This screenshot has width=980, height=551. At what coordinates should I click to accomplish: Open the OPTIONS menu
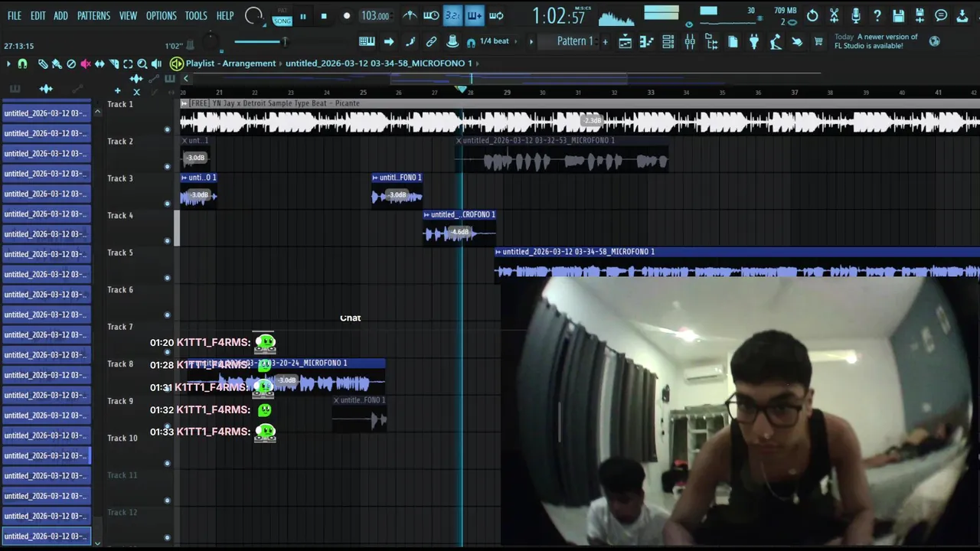point(161,15)
